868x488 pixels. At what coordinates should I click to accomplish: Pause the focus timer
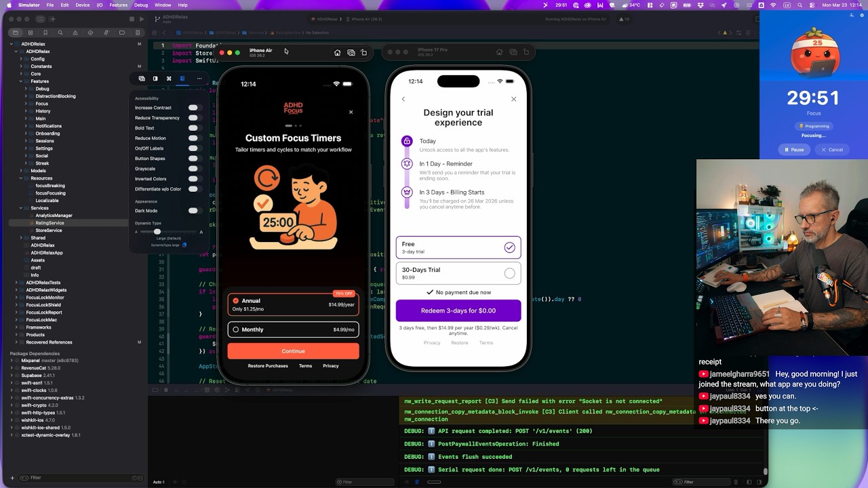pos(794,150)
